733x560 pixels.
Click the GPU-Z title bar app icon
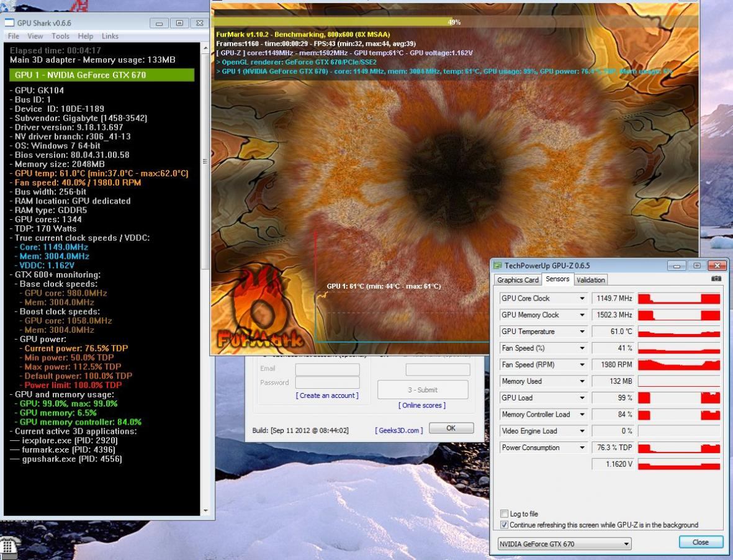pos(498,266)
